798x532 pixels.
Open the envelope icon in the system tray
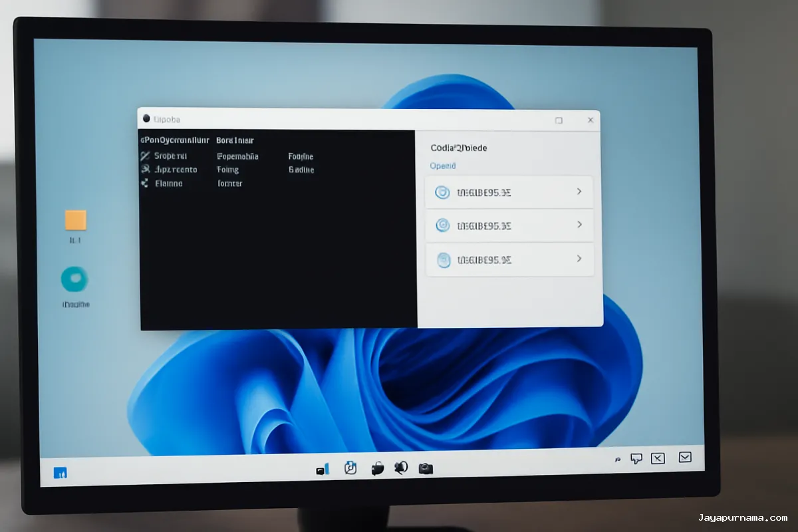[x=685, y=457]
